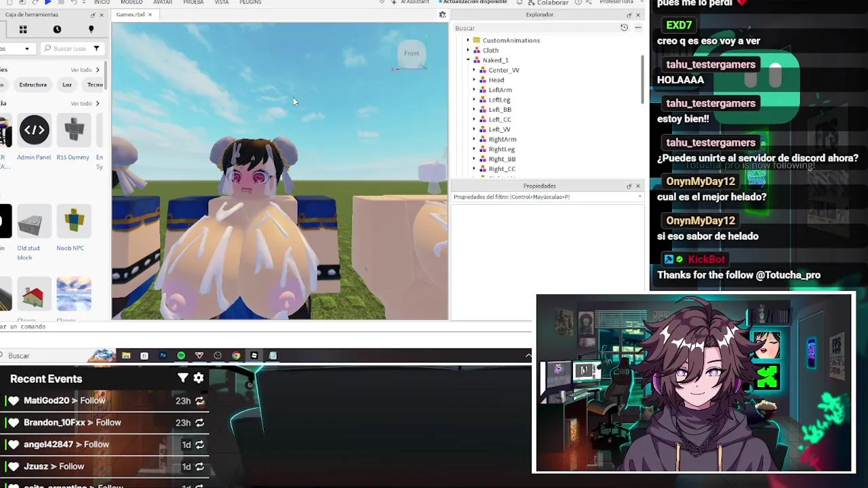Screen dimensions: 868x488
Task: Select Left_CC in Explorer
Action: tap(500, 119)
